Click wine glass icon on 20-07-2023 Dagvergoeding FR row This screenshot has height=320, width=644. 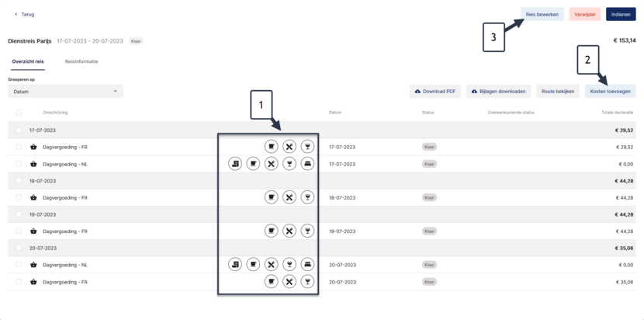307,282
